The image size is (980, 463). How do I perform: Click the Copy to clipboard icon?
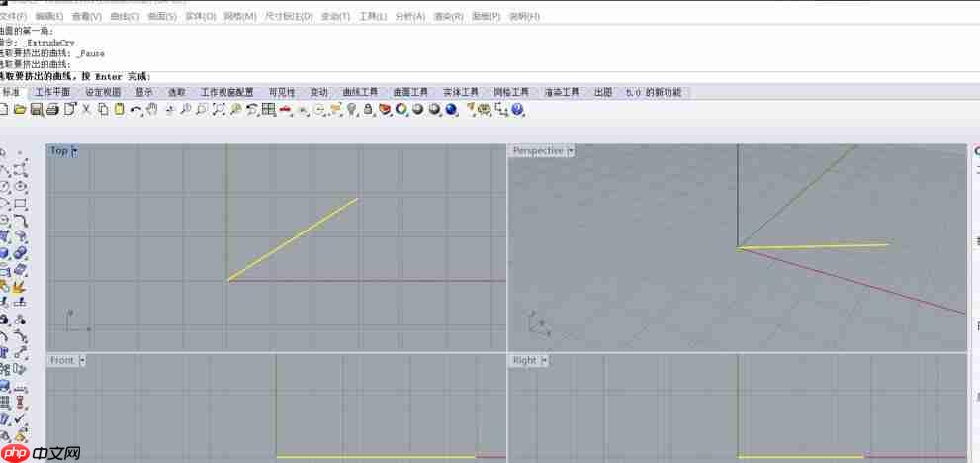103,110
